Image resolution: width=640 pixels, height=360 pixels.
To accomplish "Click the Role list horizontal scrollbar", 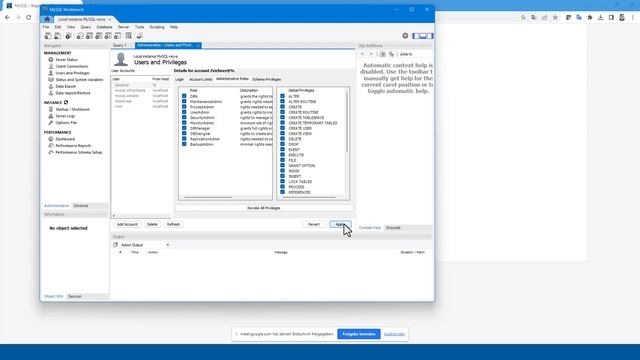I will pos(208,198).
